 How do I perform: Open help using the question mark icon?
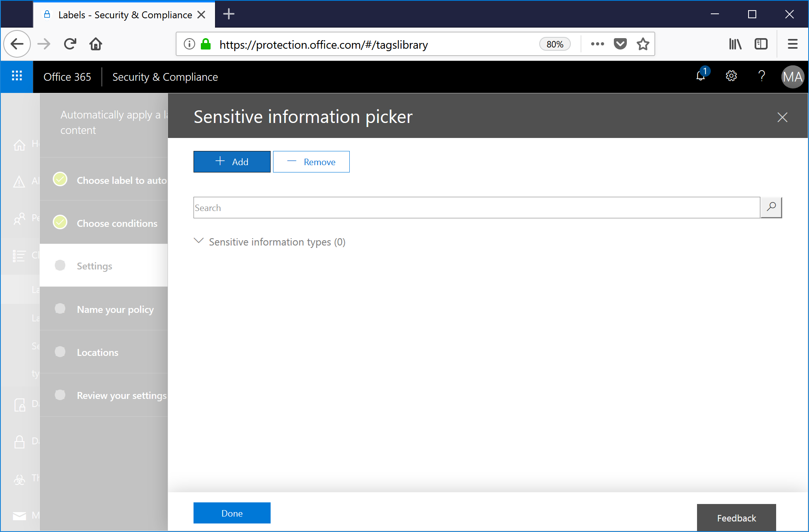[x=762, y=77]
